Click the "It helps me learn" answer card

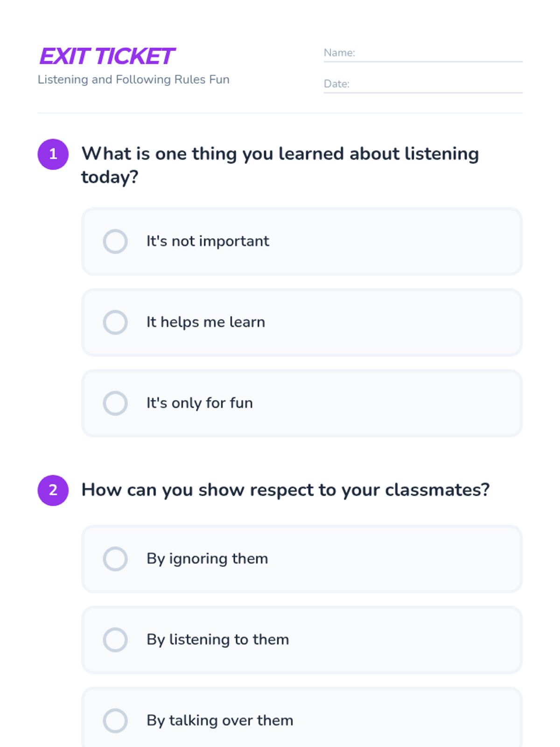(x=373, y=322)
